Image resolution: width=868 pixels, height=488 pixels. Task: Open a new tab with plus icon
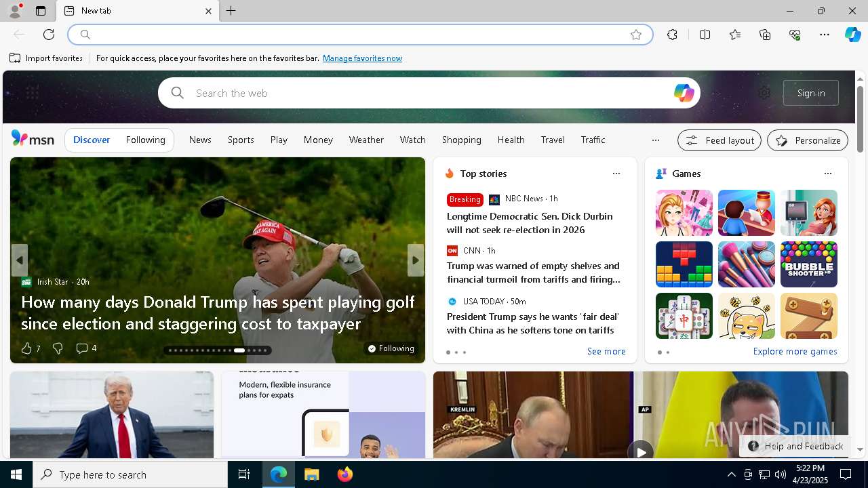[231, 11]
